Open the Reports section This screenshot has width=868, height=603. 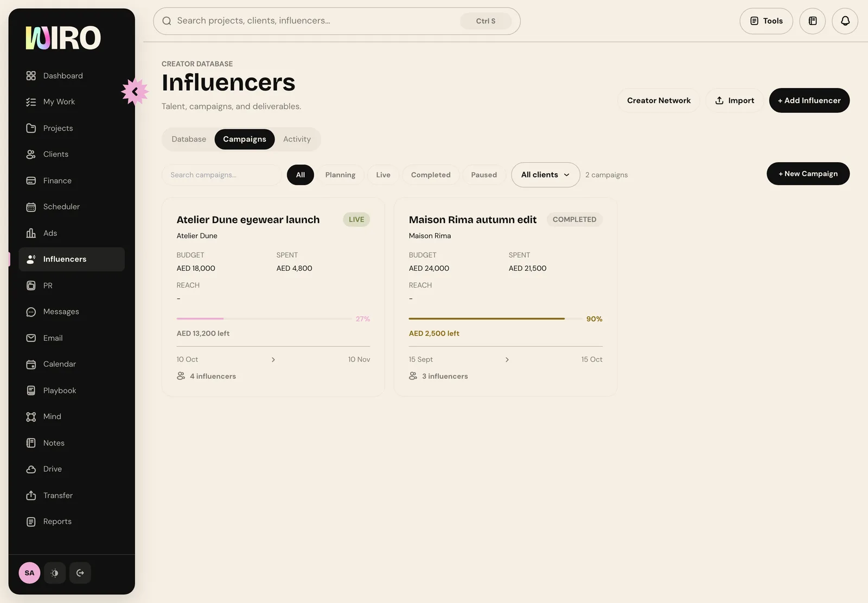click(x=72, y=522)
